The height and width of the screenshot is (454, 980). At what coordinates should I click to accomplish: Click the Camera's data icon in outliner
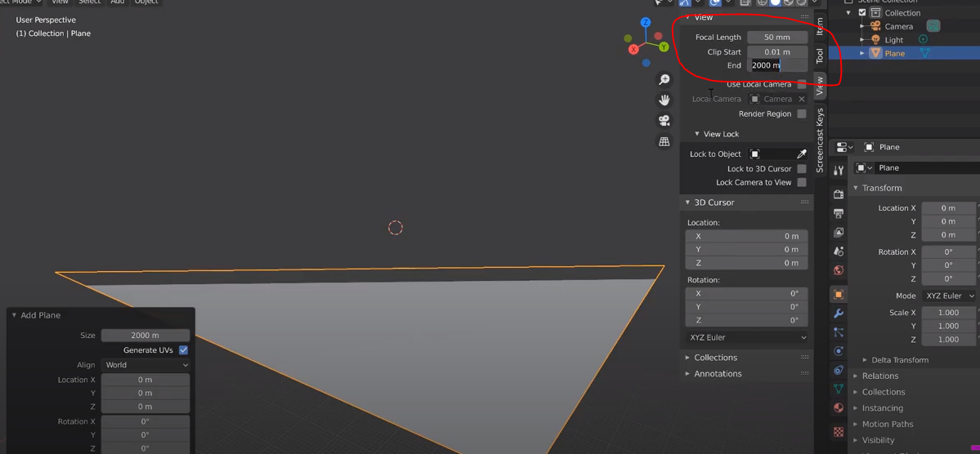coord(933,26)
